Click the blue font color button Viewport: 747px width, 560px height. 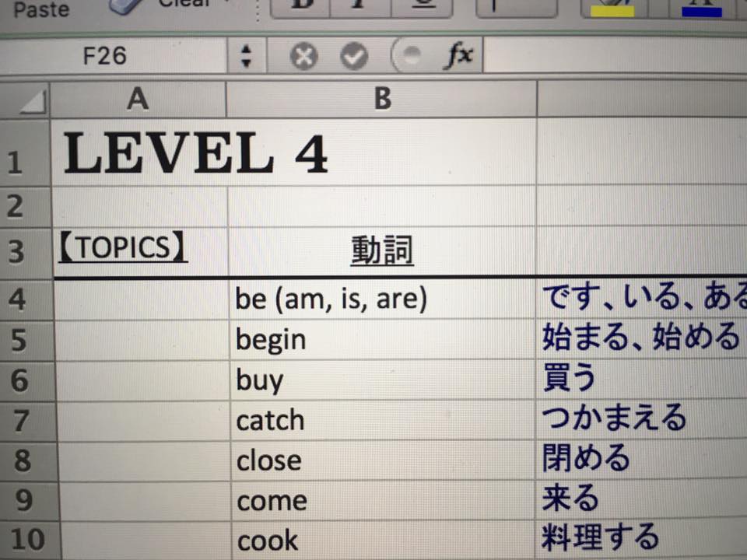tap(701, 8)
